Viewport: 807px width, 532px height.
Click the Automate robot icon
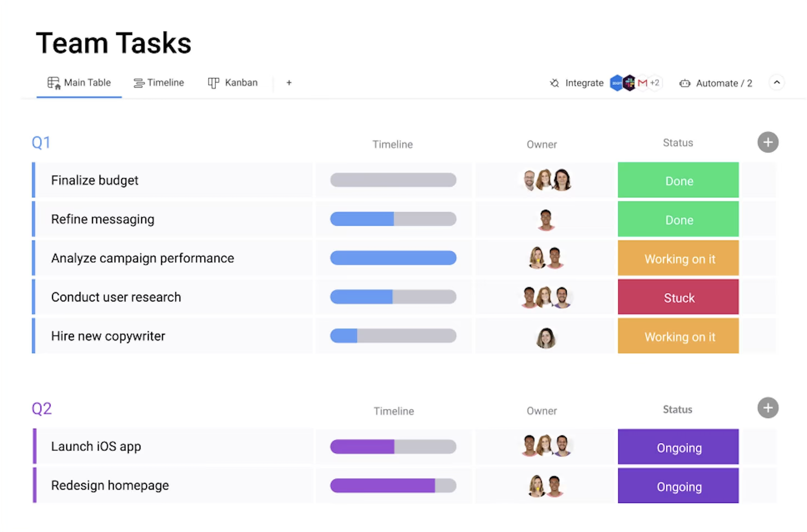click(x=684, y=83)
